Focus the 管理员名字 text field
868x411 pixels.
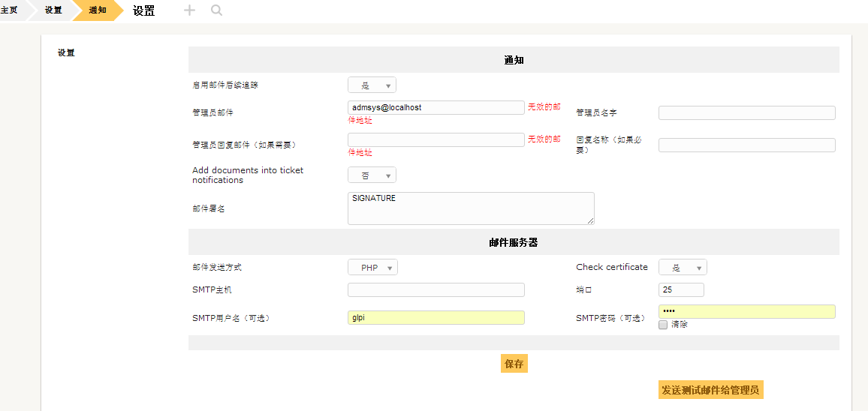[x=746, y=113]
